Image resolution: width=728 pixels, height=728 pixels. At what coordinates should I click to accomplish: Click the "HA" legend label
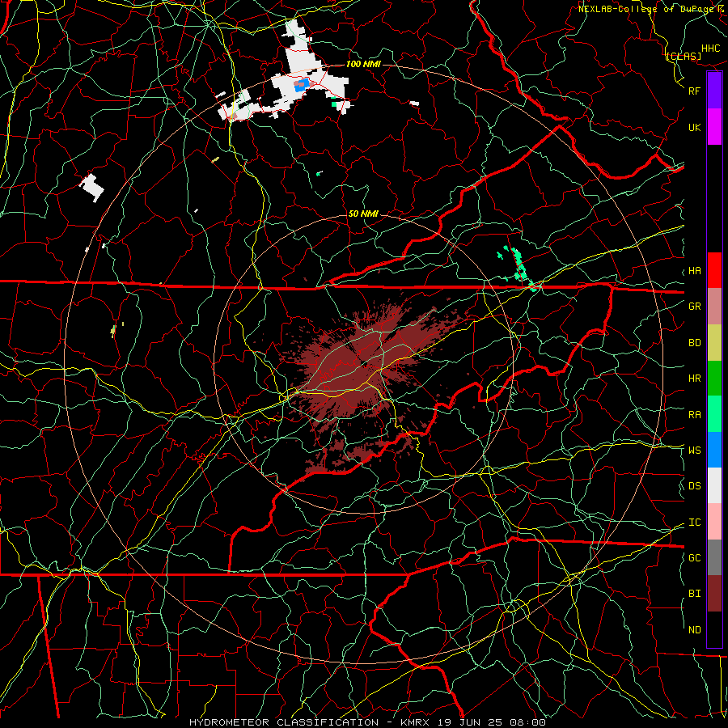coord(695,271)
